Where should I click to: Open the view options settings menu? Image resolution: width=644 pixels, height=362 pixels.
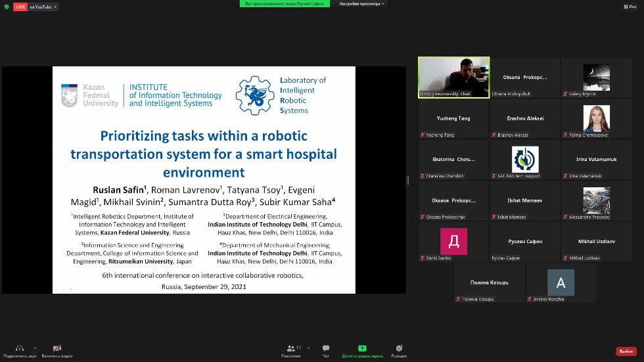click(363, 3)
